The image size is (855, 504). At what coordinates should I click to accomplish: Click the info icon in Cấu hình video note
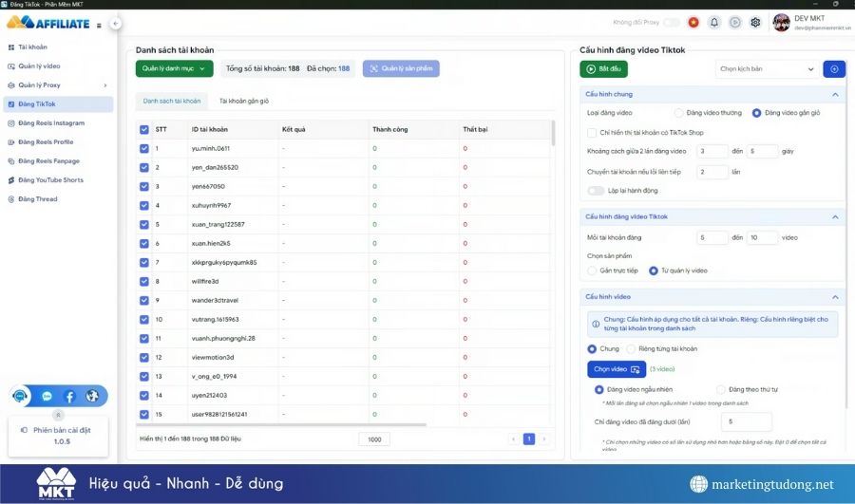click(x=596, y=324)
